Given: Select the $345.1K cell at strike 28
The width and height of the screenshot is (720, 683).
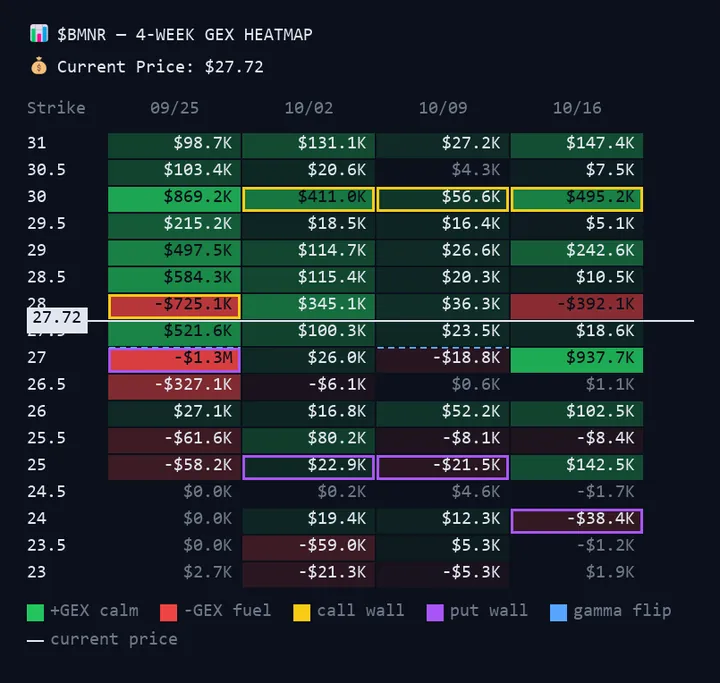Looking at the screenshot, I should click(308, 306).
